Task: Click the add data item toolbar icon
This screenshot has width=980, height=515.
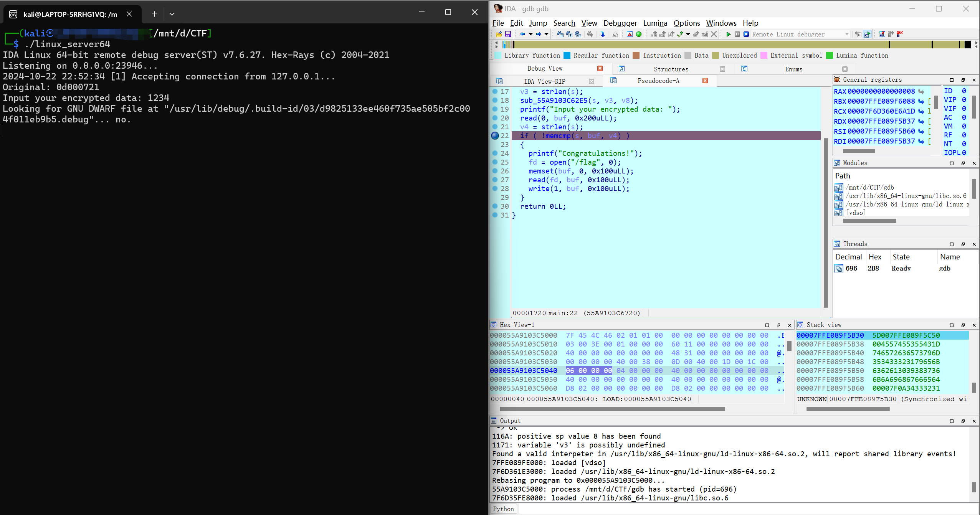Action: pyautogui.click(x=663, y=34)
